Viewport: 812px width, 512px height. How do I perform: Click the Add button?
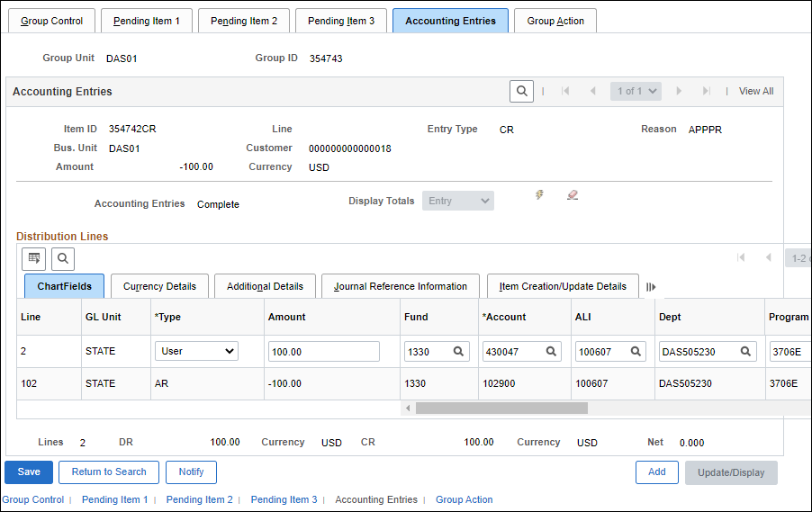click(657, 472)
